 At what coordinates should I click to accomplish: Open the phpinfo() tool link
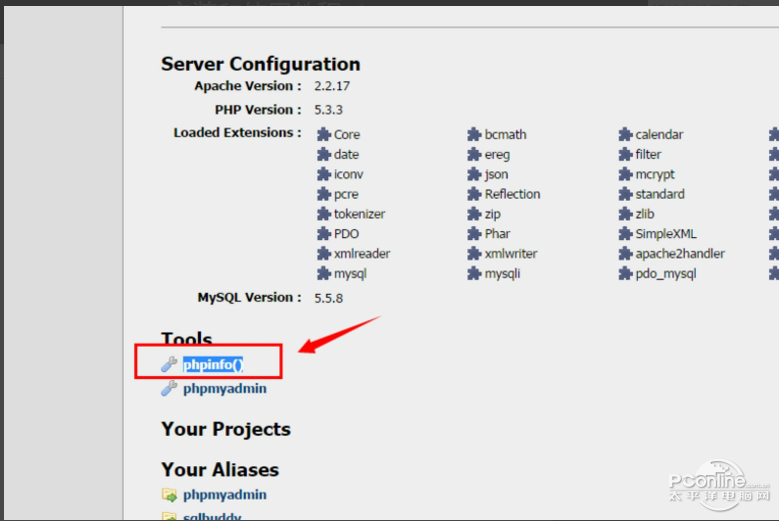point(213,365)
